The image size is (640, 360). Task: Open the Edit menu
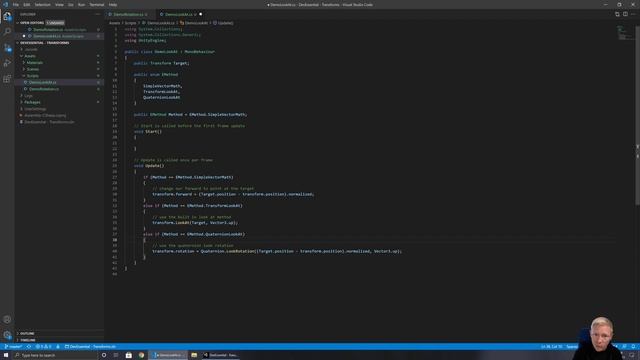(27, 4)
